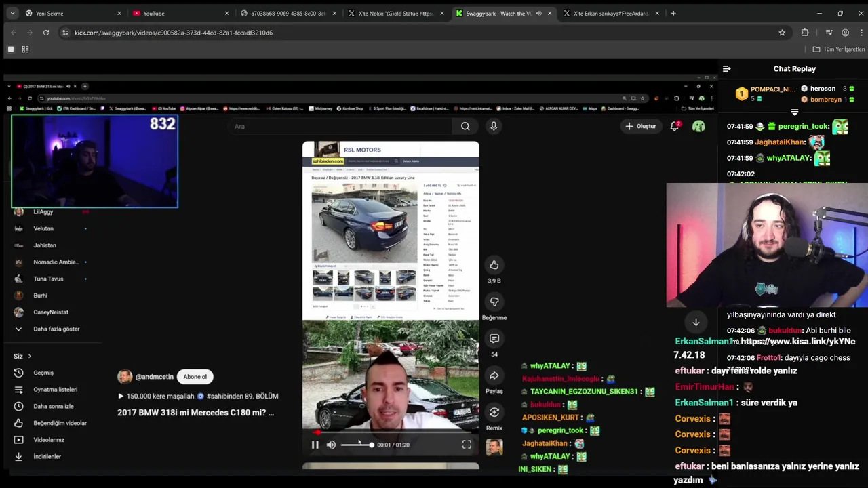Open the YouTube account avatar

coord(698,126)
